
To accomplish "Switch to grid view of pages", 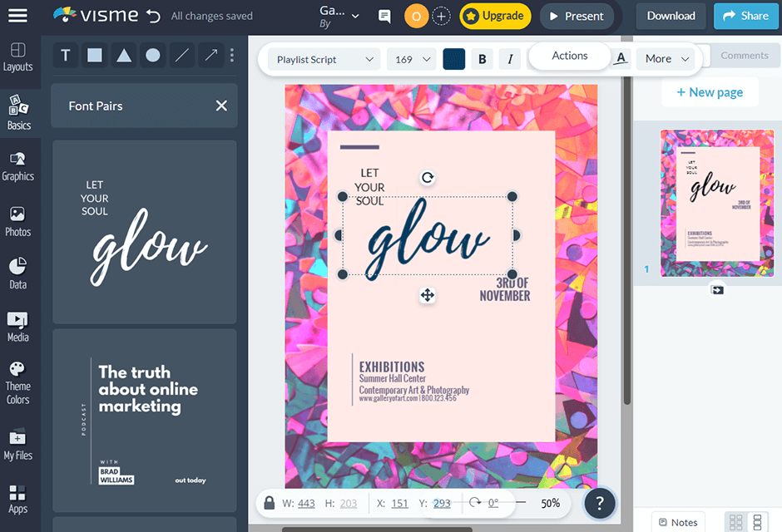I will (x=735, y=522).
